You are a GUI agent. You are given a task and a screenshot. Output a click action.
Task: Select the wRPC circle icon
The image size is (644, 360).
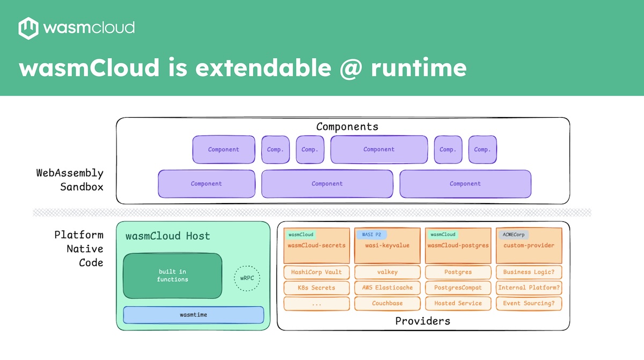247,279
